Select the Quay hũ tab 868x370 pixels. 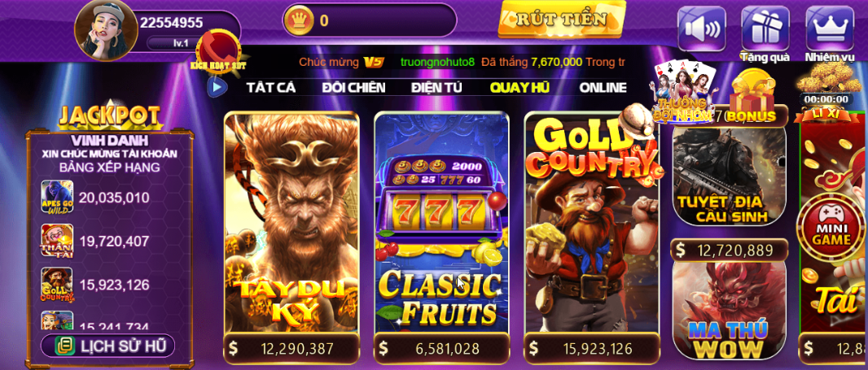pyautogui.click(x=519, y=87)
